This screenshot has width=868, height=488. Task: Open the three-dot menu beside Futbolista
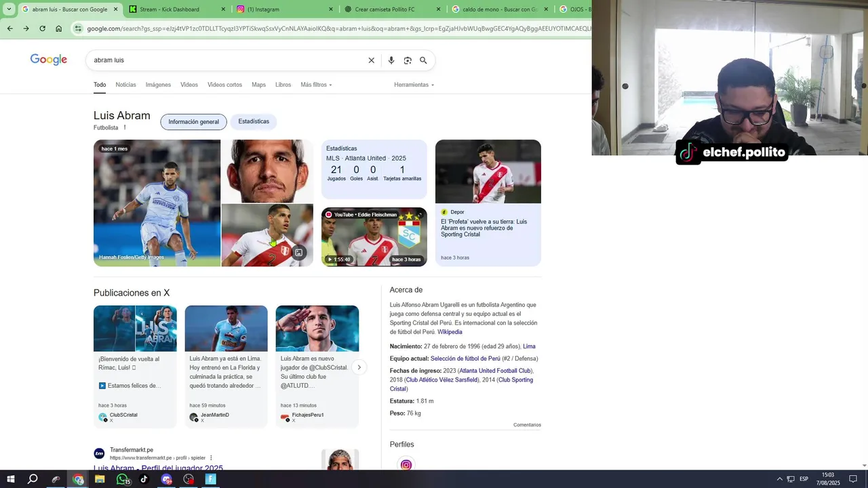coord(125,127)
